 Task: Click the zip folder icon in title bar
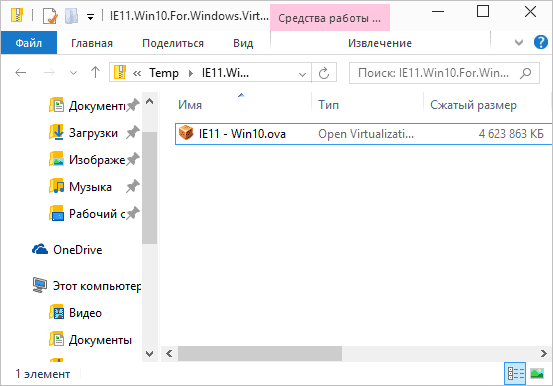[17, 16]
